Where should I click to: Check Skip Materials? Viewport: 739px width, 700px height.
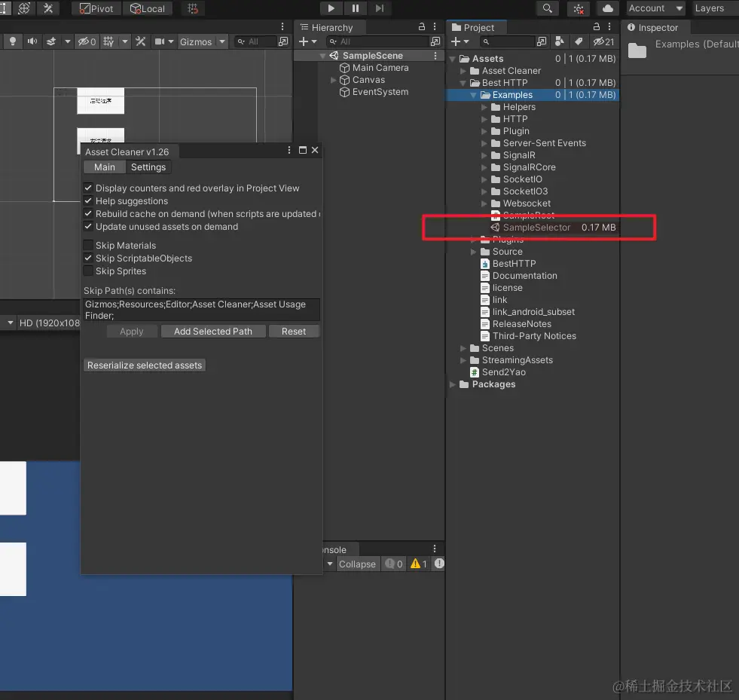88,245
